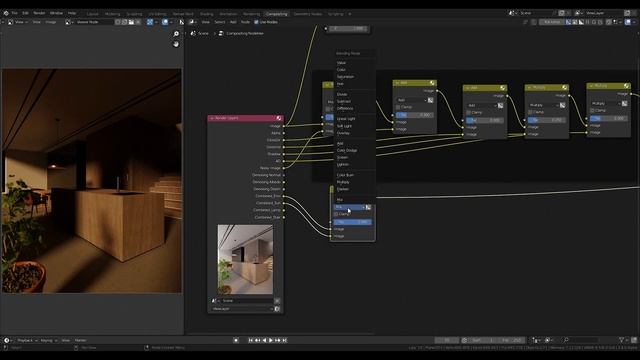Click the pan hand in image viewer
Image resolution: width=640 pixels, height=360 pixels.
click(176, 44)
